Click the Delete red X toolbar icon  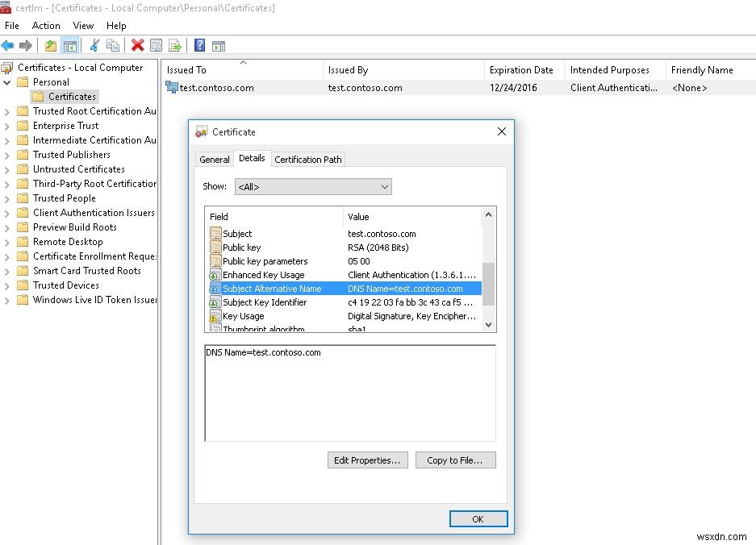[137, 45]
